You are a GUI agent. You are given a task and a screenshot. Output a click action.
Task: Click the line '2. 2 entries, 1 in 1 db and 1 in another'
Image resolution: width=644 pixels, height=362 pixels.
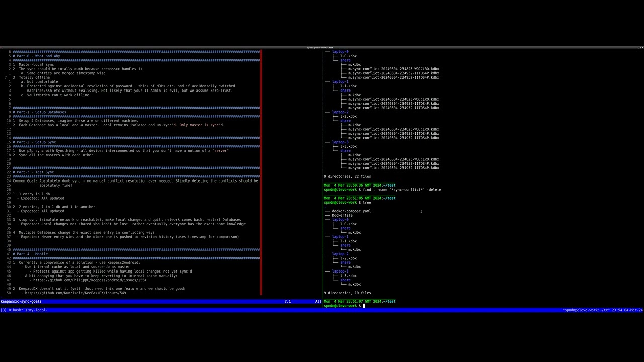pos(54,207)
